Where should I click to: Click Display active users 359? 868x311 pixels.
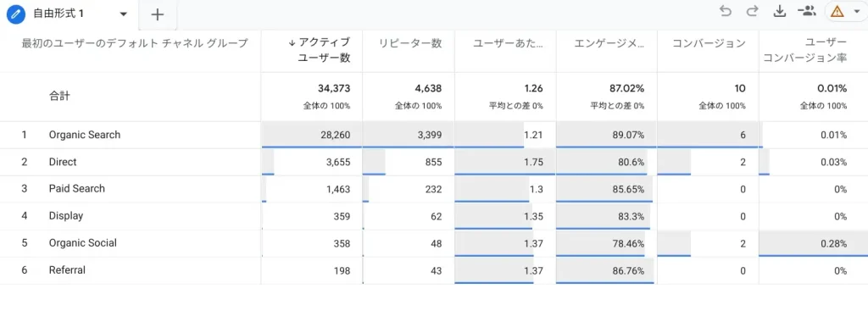342,216
